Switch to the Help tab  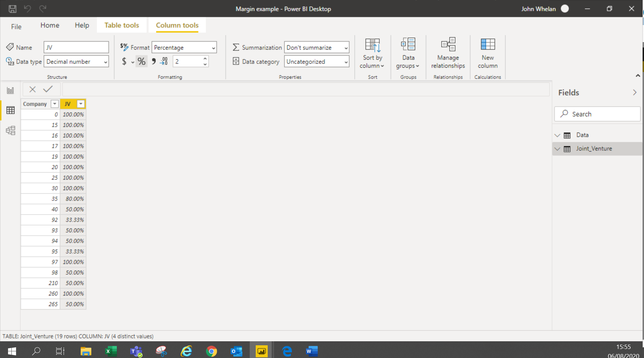click(82, 25)
